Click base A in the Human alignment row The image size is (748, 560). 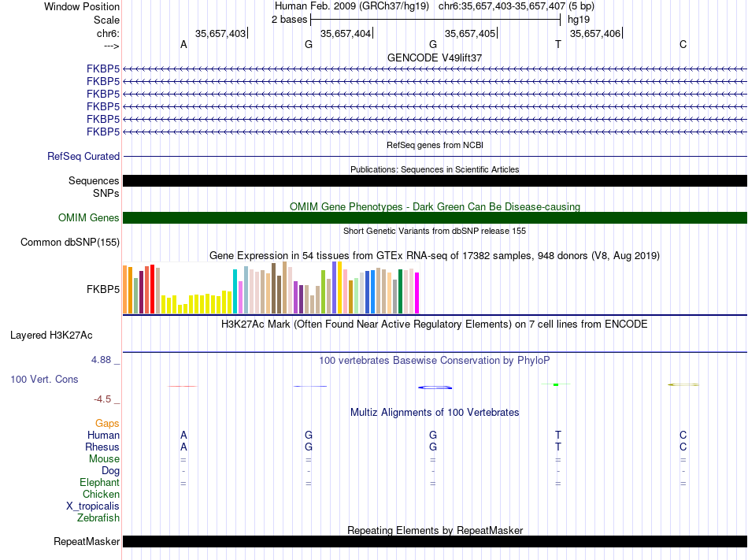183,435
